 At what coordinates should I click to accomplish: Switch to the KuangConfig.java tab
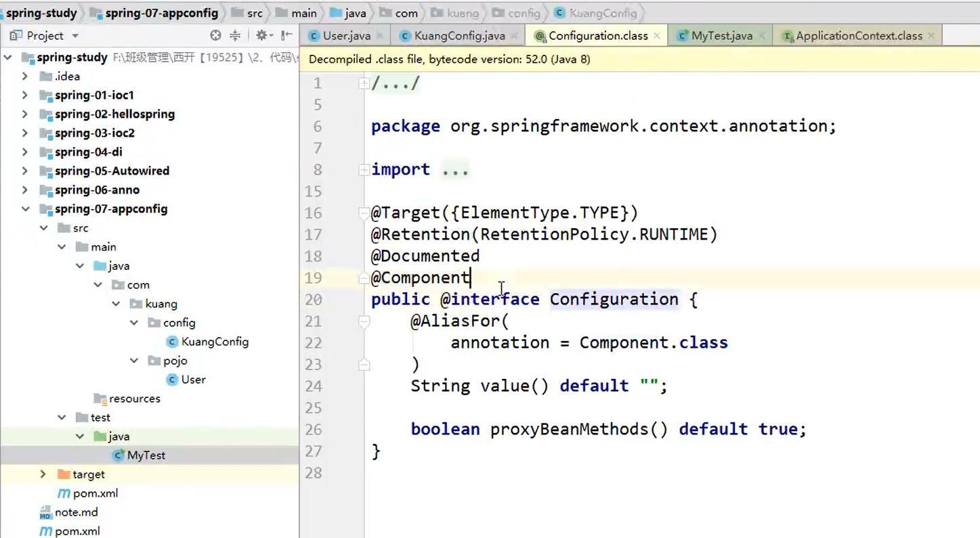click(459, 36)
